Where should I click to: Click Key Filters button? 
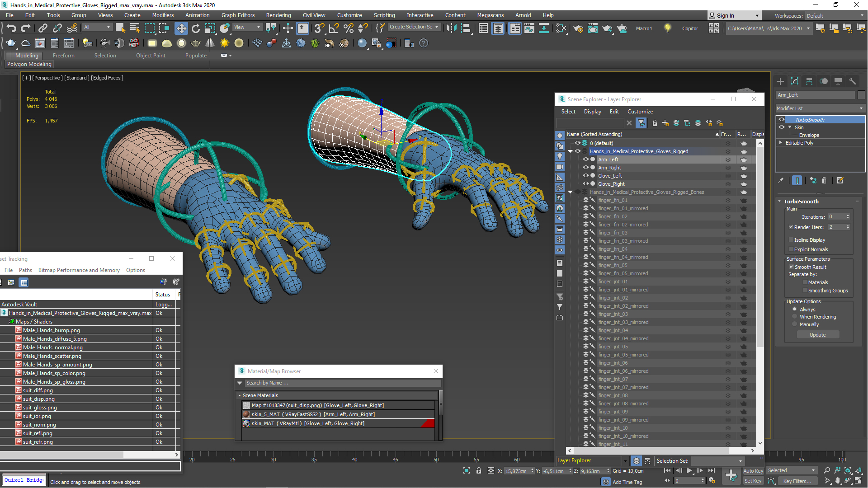(x=797, y=481)
